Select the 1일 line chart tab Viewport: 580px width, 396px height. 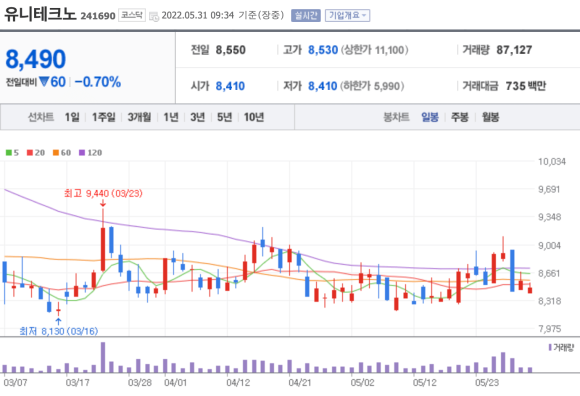(72, 117)
